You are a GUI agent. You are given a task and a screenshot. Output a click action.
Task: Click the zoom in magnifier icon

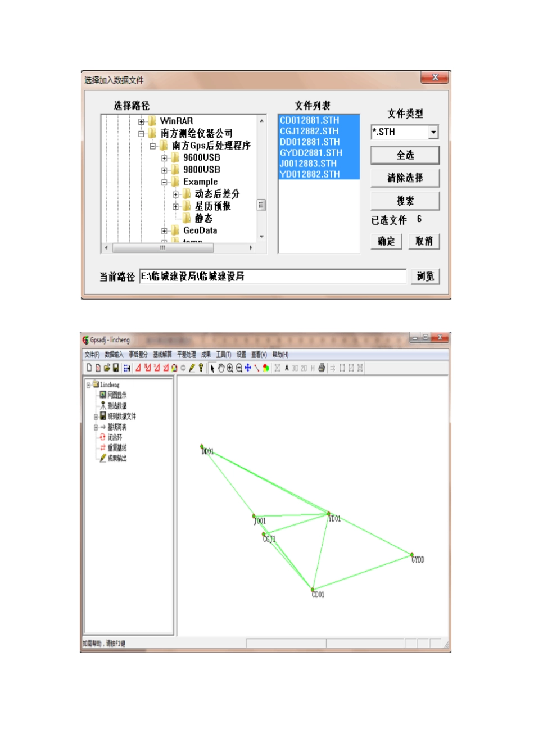tap(230, 368)
